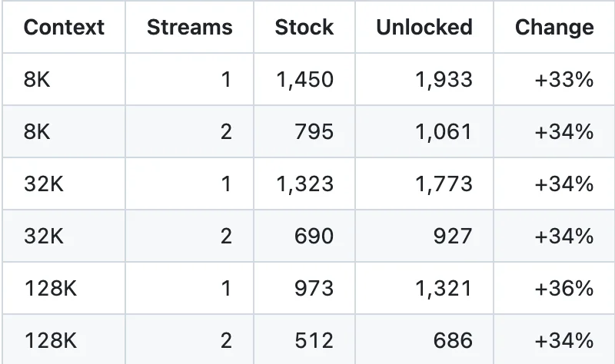This screenshot has height=364, width=615.
Task: Click the 927 unlocked value
Action: [x=453, y=236]
